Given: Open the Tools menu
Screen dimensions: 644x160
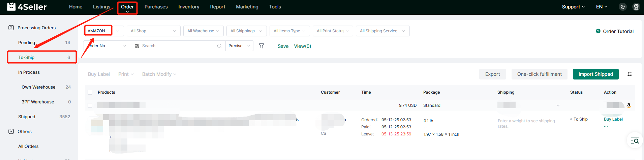Looking at the screenshot, I should pyautogui.click(x=275, y=7).
